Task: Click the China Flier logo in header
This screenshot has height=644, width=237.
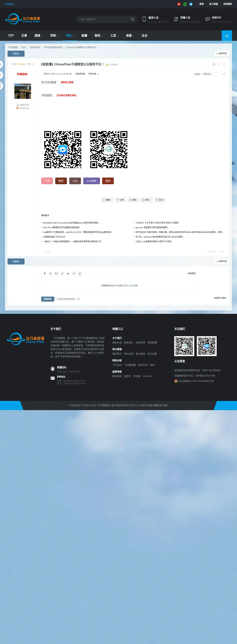Action: pos(23,19)
